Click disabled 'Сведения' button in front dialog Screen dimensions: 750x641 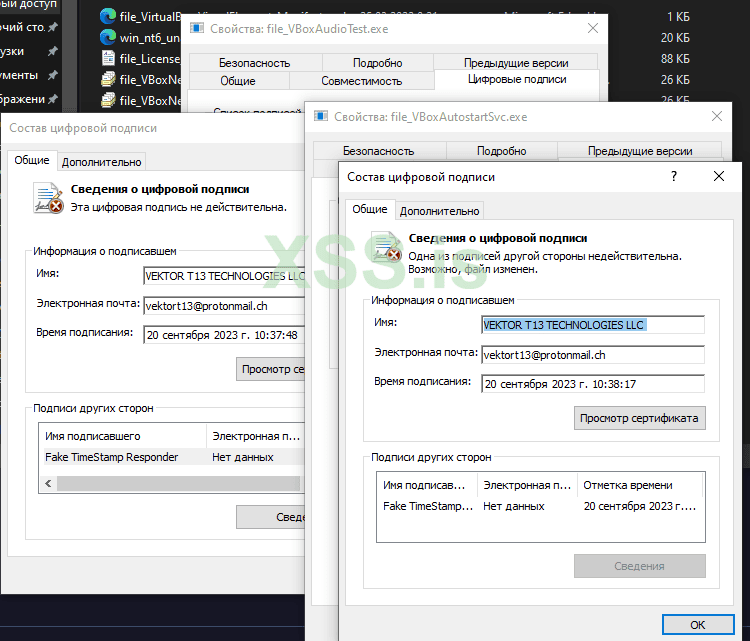click(x=640, y=566)
